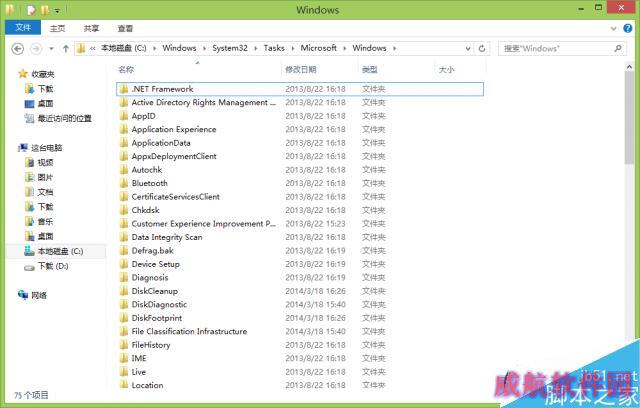Image resolution: width=640 pixels, height=408 pixels.
Task: Click the FileHistory folder icon
Action: (124, 344)
